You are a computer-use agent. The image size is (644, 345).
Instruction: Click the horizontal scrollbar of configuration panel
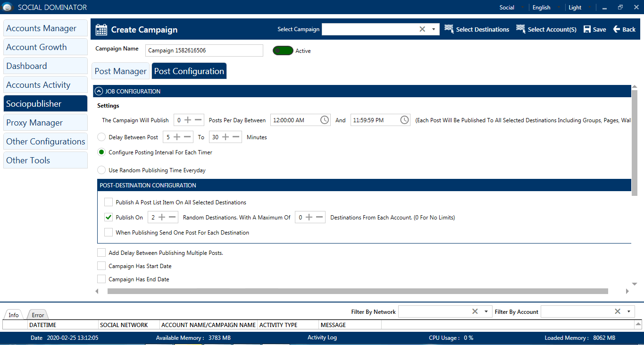358,291
